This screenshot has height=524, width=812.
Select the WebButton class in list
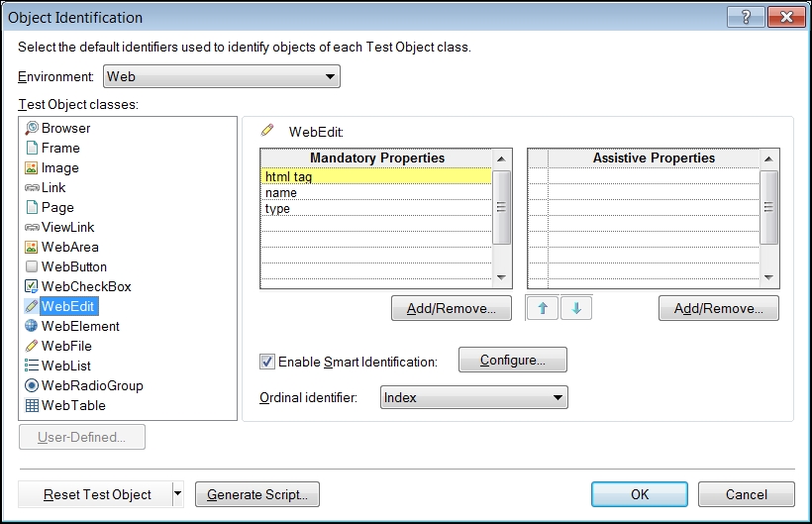73,266
